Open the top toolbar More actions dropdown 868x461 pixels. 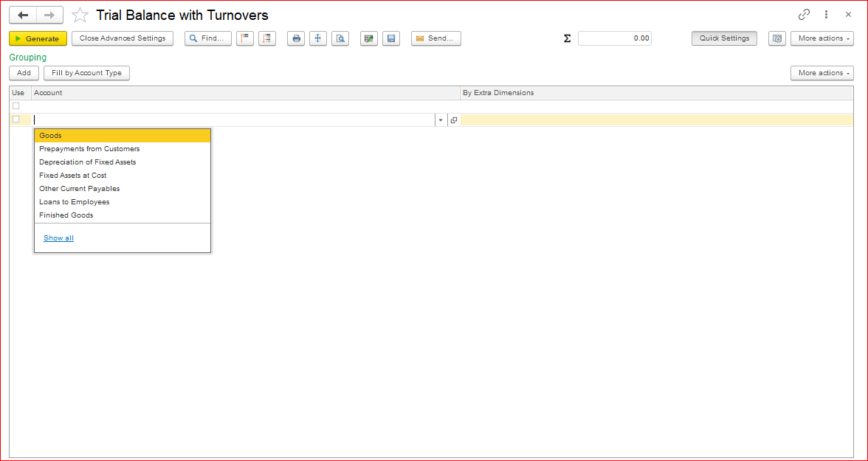pos(821,38)
